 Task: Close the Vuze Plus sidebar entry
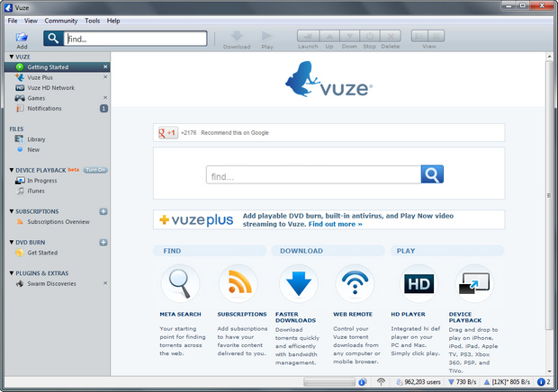coord(105,77)
